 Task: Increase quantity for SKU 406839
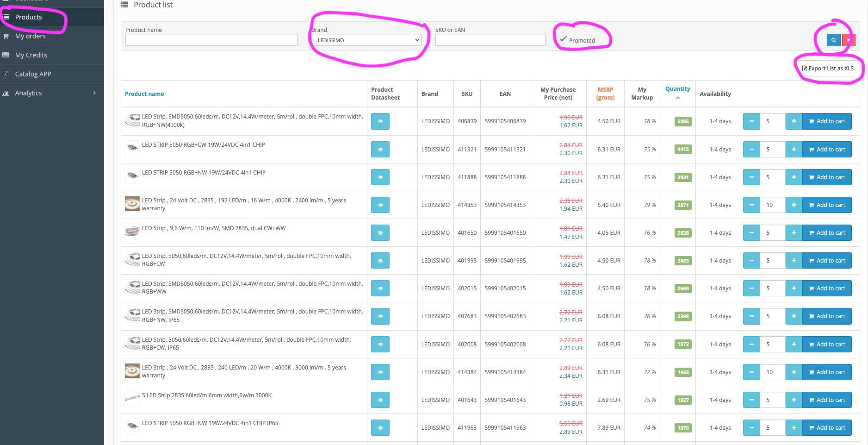[794, 121]
